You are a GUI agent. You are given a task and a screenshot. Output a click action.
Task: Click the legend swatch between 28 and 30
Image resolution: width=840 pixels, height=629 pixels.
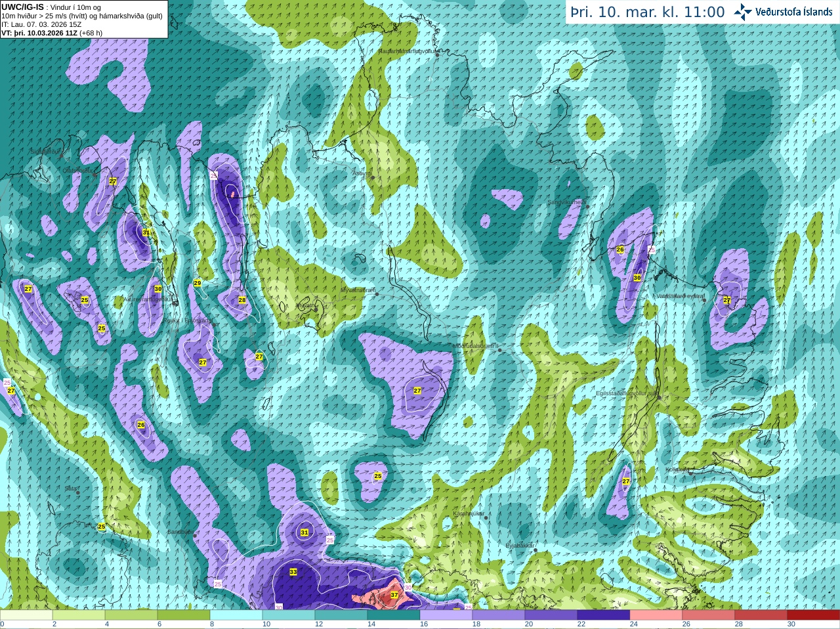coord(761,615)
